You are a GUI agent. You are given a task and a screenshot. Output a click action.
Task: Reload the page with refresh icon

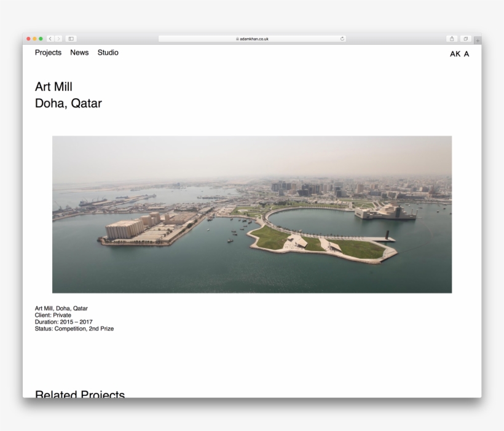tap(342, 39)
